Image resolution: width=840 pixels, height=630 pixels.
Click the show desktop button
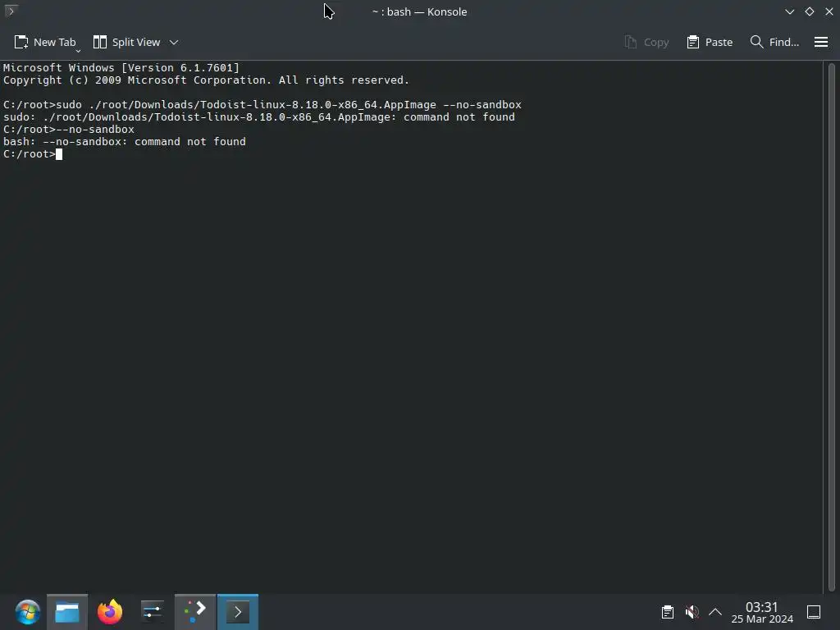pos(814,612)
